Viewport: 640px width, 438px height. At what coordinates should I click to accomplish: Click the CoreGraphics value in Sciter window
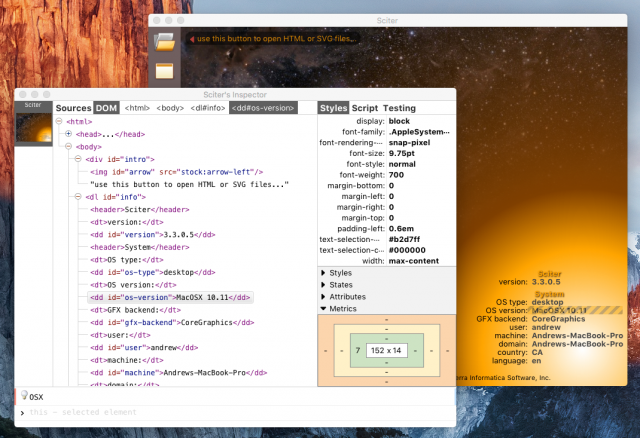coord(558,319)
